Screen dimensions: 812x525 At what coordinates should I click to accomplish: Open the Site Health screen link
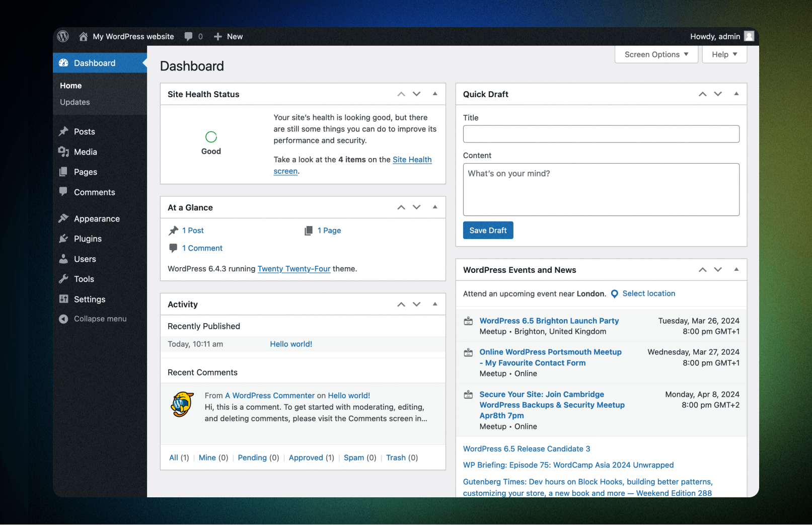tap(412, 160)
